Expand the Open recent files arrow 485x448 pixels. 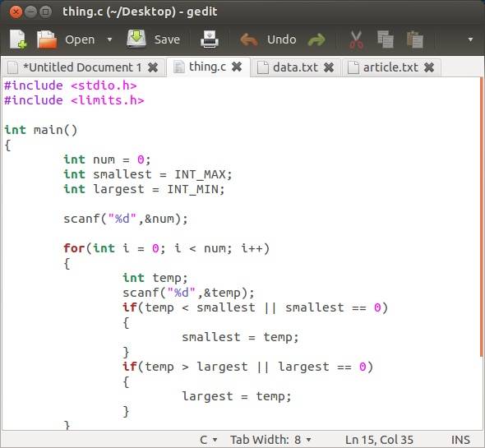click(109, 39)
